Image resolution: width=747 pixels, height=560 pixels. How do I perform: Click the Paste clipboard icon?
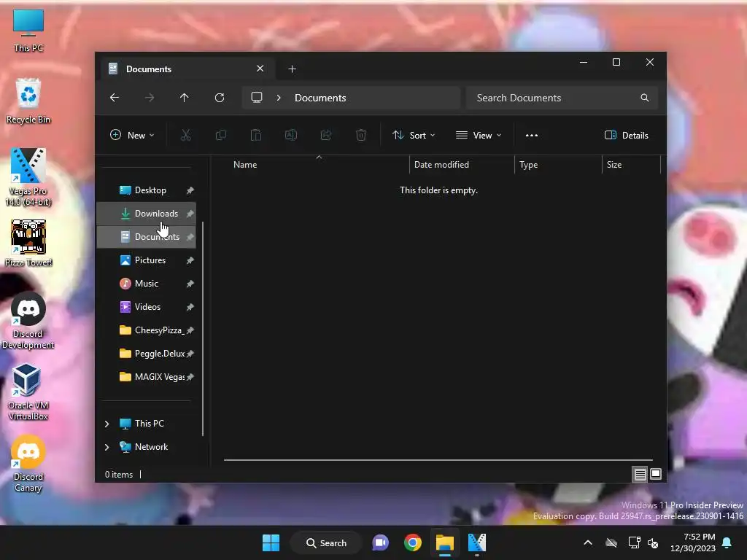256,135
